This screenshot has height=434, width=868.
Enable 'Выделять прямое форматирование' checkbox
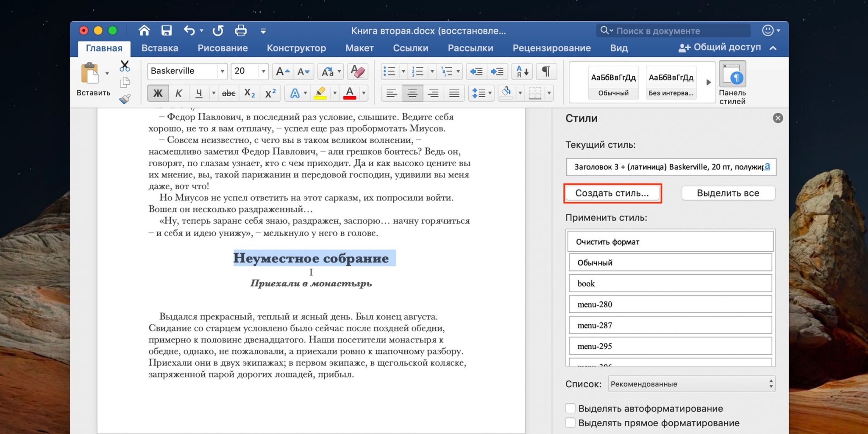coord(570,423)
